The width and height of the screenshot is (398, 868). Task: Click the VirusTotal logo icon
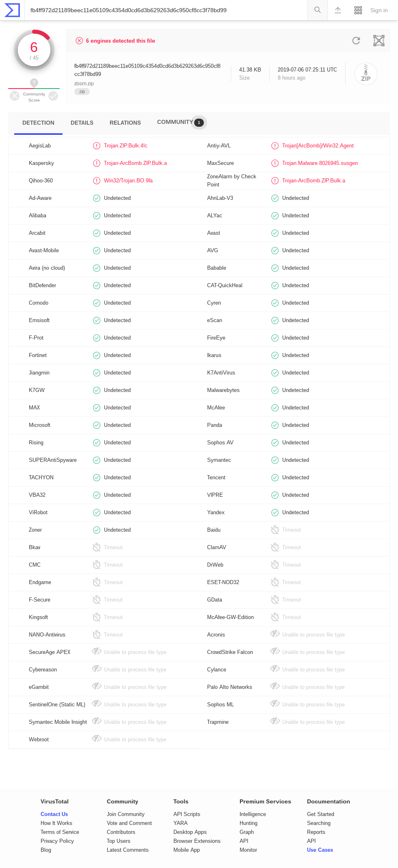12,10
